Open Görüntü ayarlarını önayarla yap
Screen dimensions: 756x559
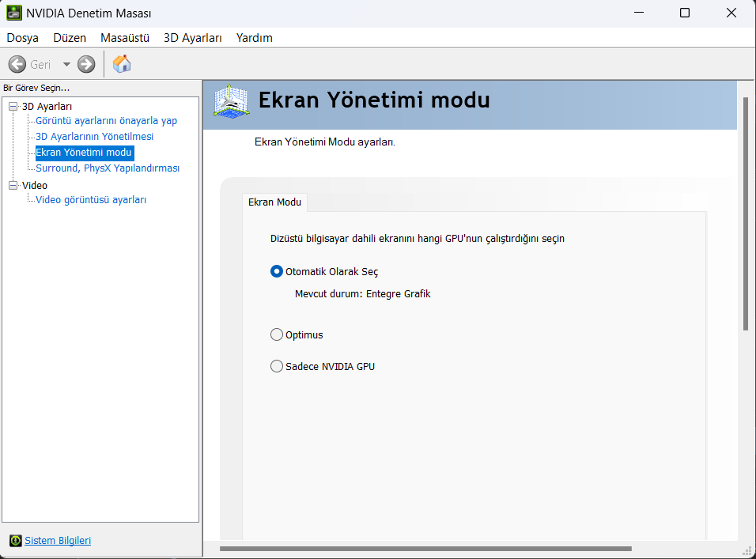106,120
